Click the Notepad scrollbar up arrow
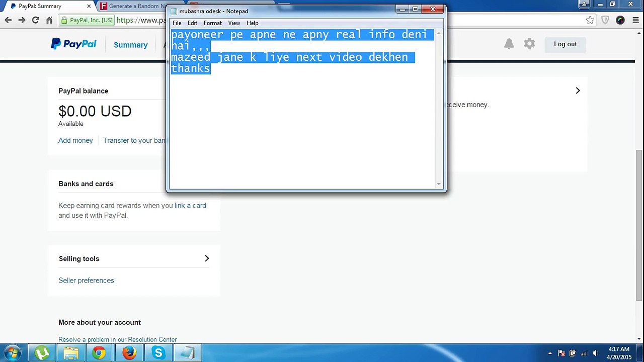This screenshot has width=644, height=362. tap(439, 34)
